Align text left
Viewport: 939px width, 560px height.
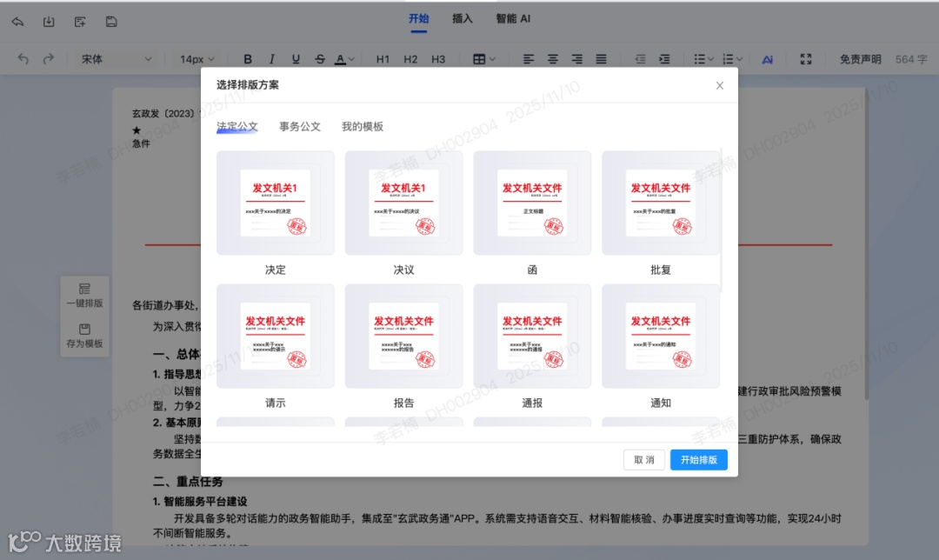529,58
